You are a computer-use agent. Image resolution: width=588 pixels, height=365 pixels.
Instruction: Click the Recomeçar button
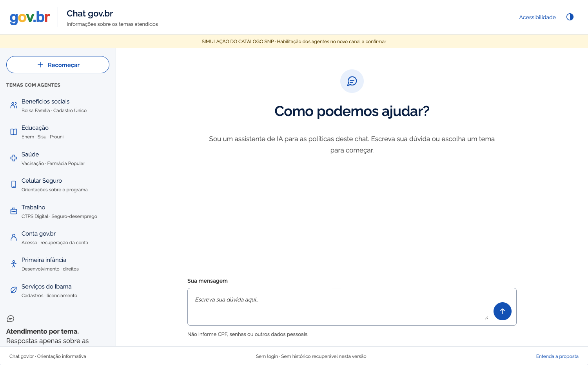[58, 65]
